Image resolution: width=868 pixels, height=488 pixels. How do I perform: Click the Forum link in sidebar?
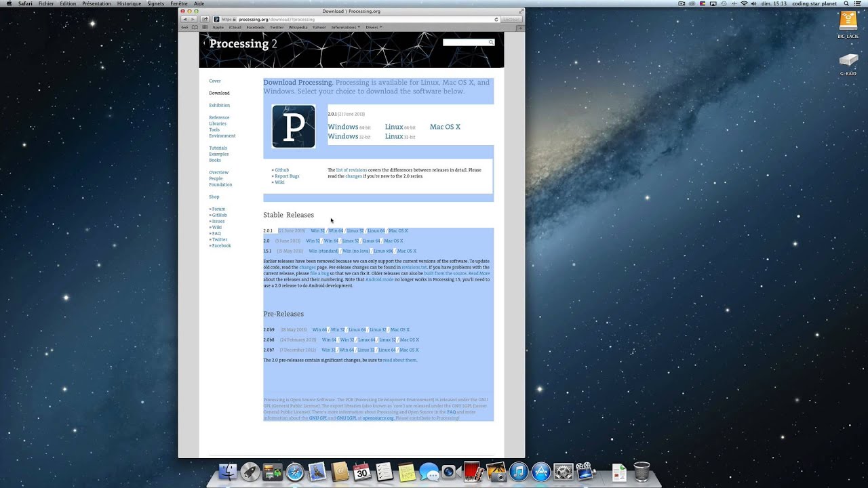click(218, 209)
